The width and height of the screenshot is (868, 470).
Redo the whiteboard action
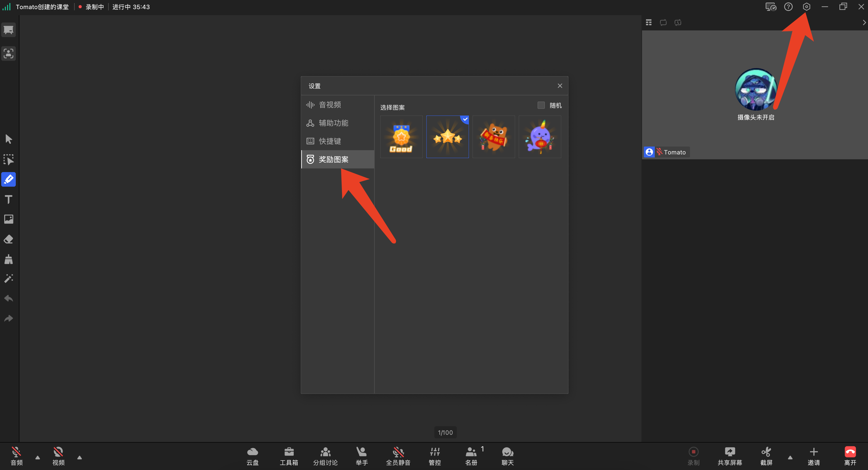pos(9,319)
